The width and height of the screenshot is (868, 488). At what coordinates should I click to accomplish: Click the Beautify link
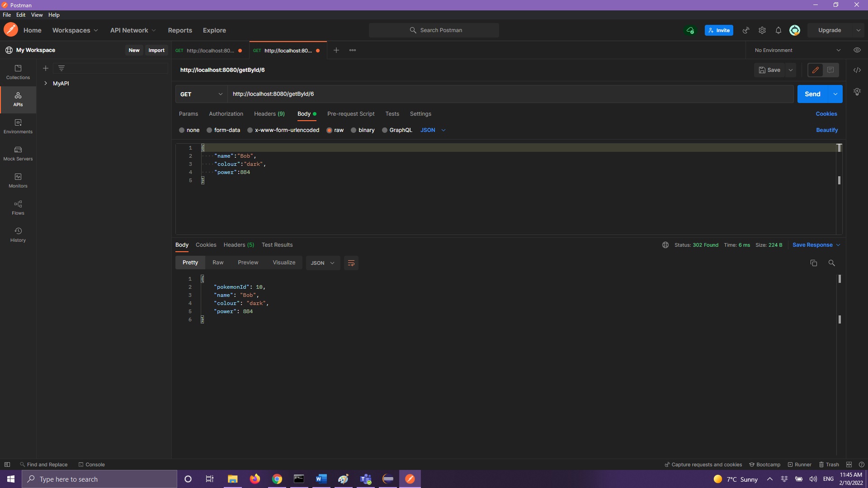pyautogui.click(x=827, y=130)
